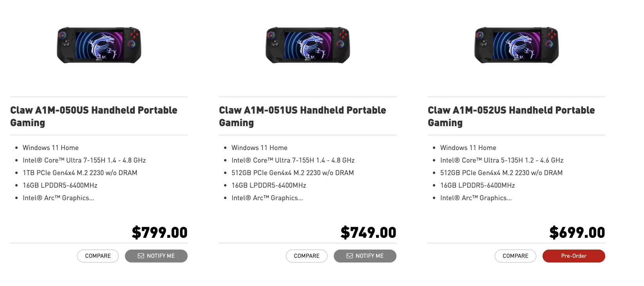
Task: Open Claw A1M-050US Handheld Portable Gaming title
Action: [x=94, y=116]
